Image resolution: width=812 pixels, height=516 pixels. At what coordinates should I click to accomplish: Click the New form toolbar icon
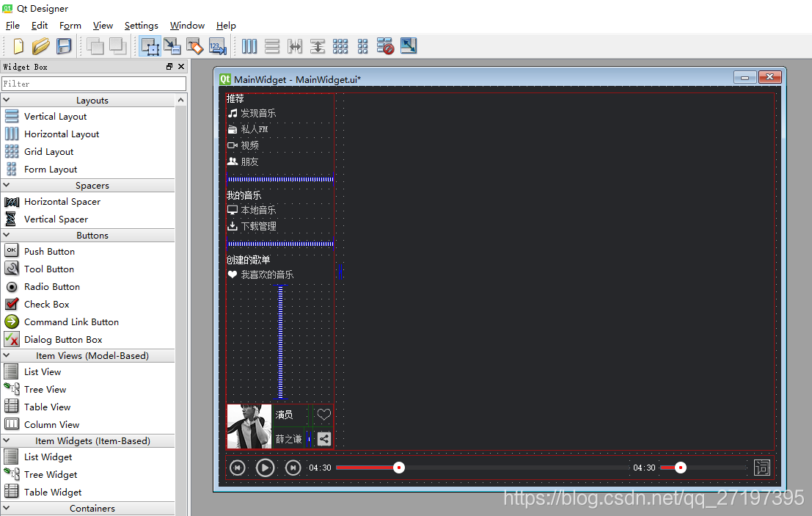(x=18, y=46)
